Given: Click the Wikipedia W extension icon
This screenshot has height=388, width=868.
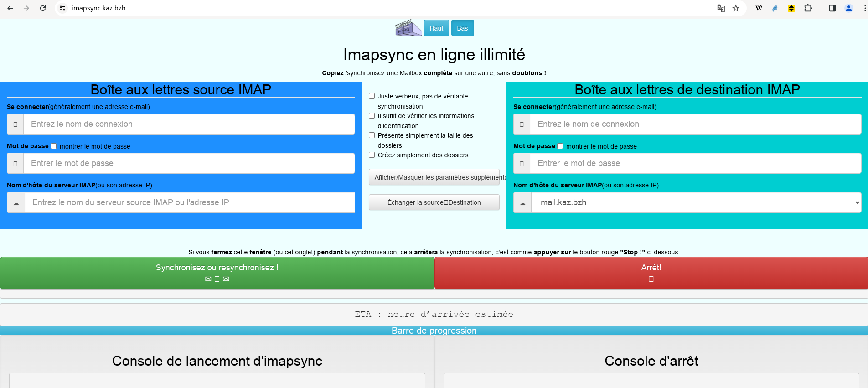Looking at the screenshot, I should 759,8.
